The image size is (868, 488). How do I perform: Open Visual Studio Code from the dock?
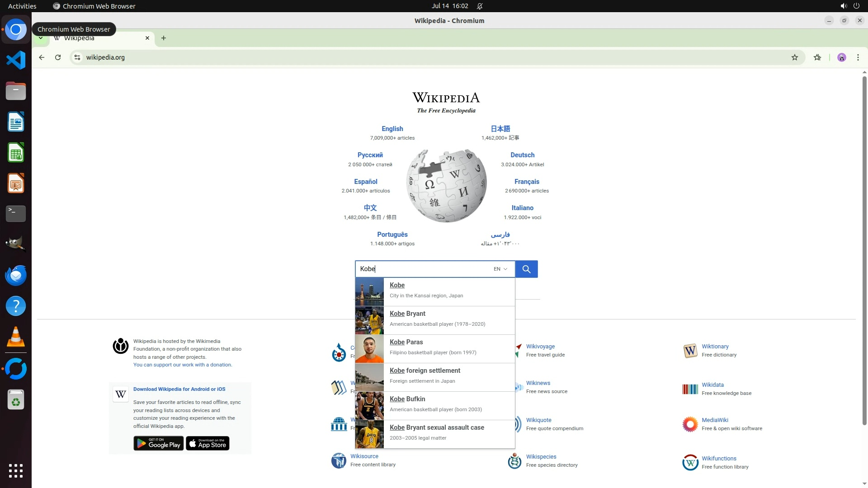click(x=16, y=60)
